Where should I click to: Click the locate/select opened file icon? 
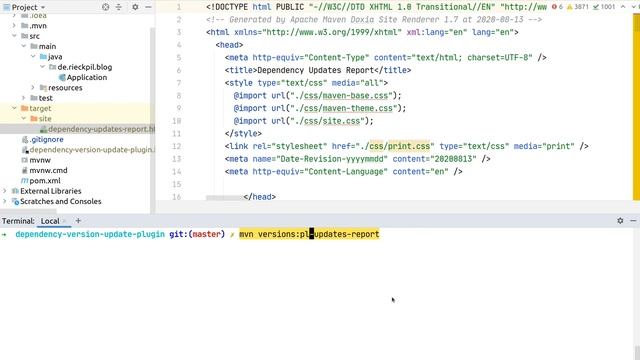pyautogui.click(x=106, y=7)
